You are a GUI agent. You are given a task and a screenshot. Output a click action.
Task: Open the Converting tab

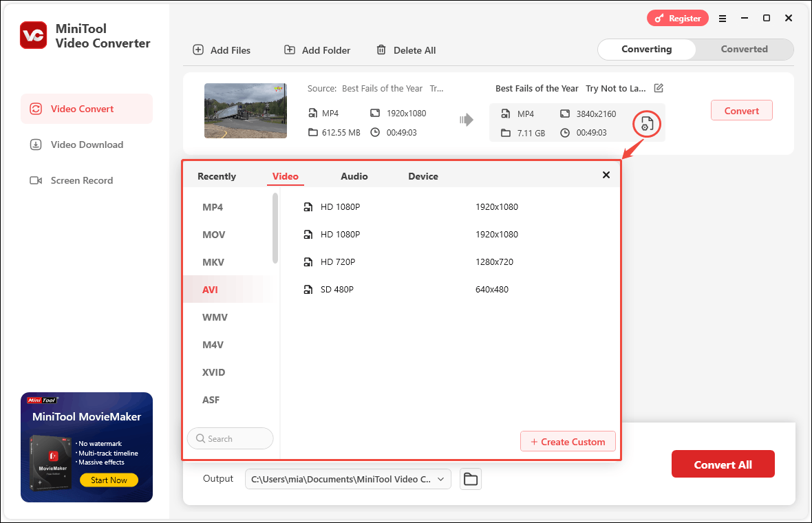646,49
